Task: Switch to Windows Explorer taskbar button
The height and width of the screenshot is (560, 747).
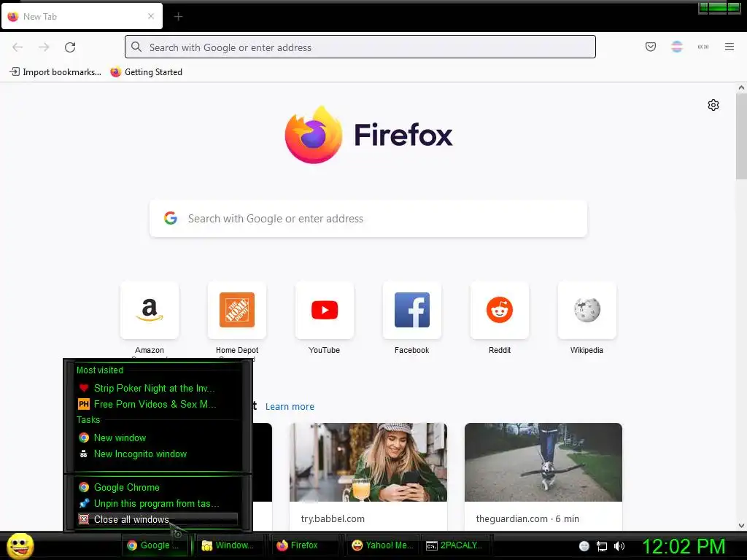Action: coord(230,545)
